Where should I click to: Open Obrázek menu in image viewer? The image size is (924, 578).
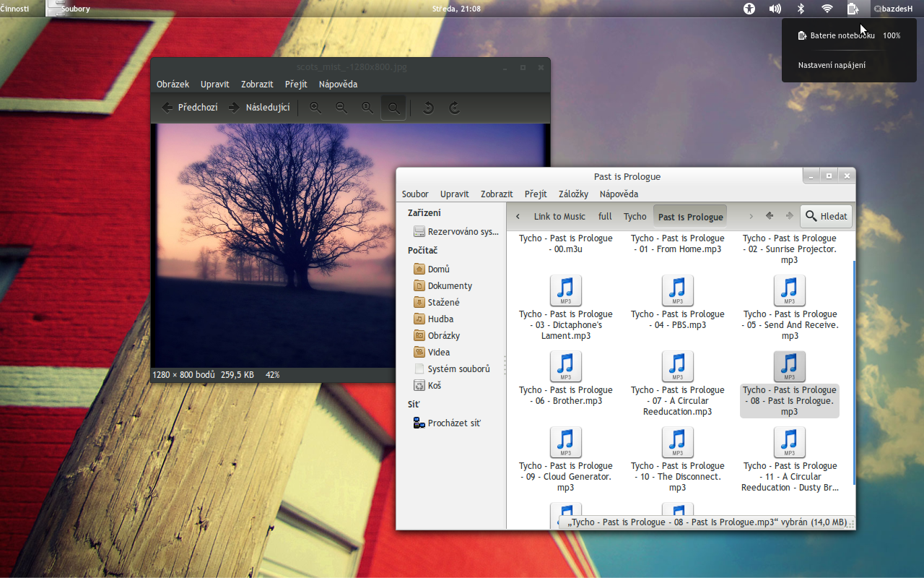[x=173, y=84]
